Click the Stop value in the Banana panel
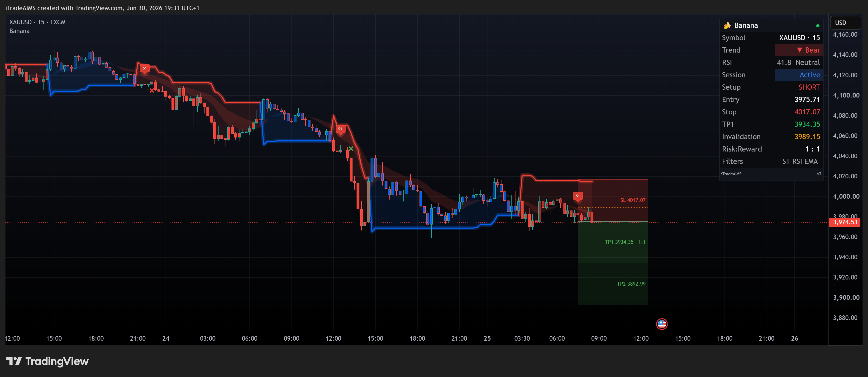 pos(807,112)
